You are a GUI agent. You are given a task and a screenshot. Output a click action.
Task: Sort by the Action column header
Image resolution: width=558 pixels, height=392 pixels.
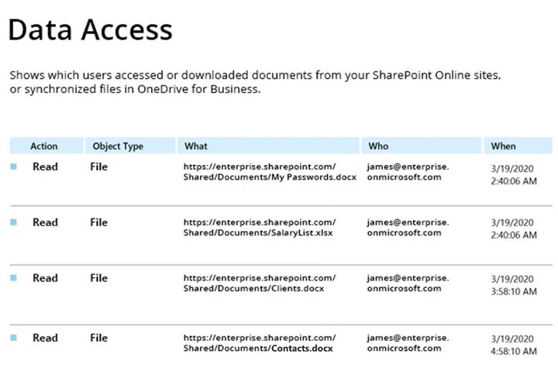(x=44, y=146)
